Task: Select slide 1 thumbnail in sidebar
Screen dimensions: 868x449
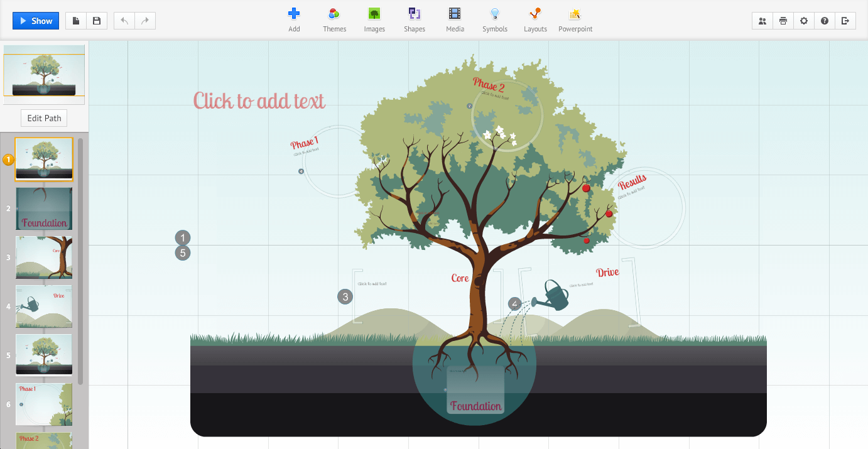Action: [x=44, y=160]
